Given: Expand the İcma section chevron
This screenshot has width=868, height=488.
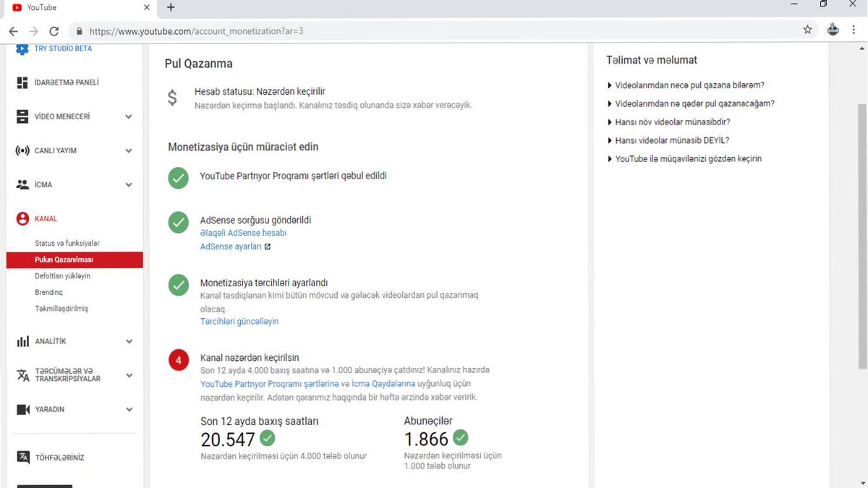Looking at the screenshot, I should [129, 184].
